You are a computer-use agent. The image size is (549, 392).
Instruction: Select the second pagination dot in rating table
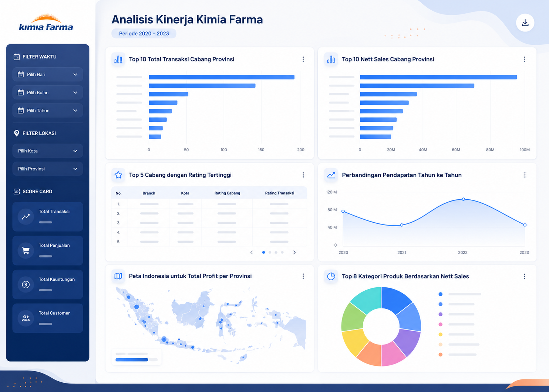pyautogui.click(x=270, y=252)
